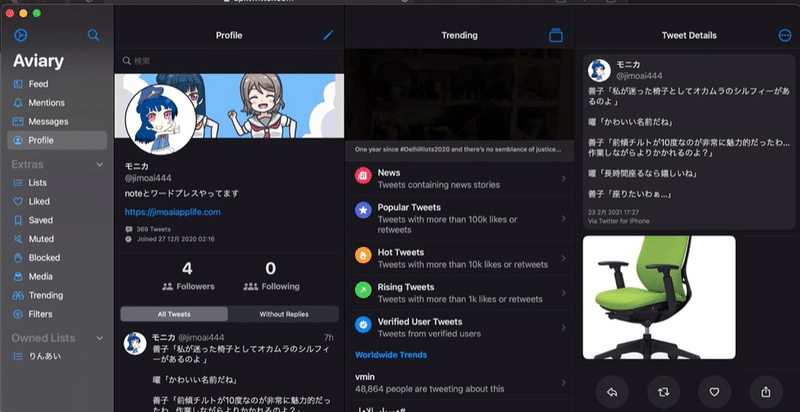Image resolution: width=800 pixels, height=412 pixels.
Task: Click @jimoai444 handle in Tweet Details
Action: click(x=639, y=76)
